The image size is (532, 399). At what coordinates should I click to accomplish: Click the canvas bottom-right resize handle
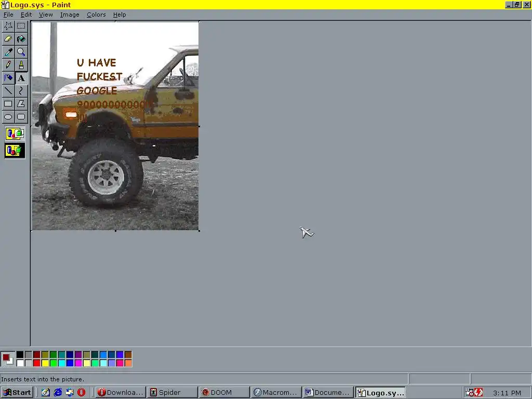[x=199, y=231]
